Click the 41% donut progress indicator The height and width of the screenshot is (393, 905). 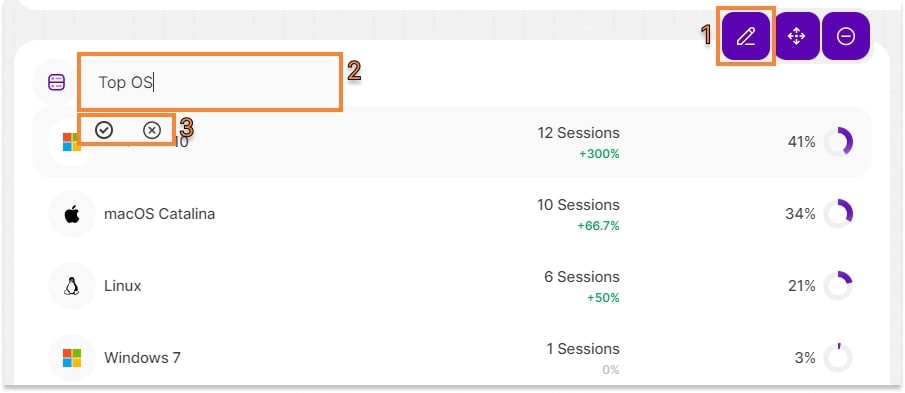pos(838,142)
